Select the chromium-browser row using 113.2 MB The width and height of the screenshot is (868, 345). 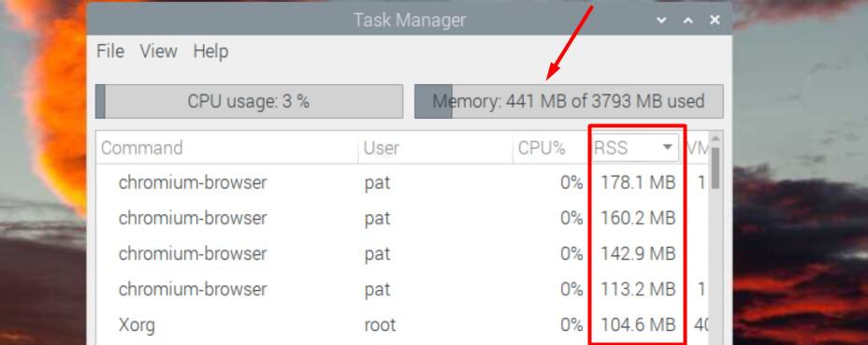tap(402, 289)
